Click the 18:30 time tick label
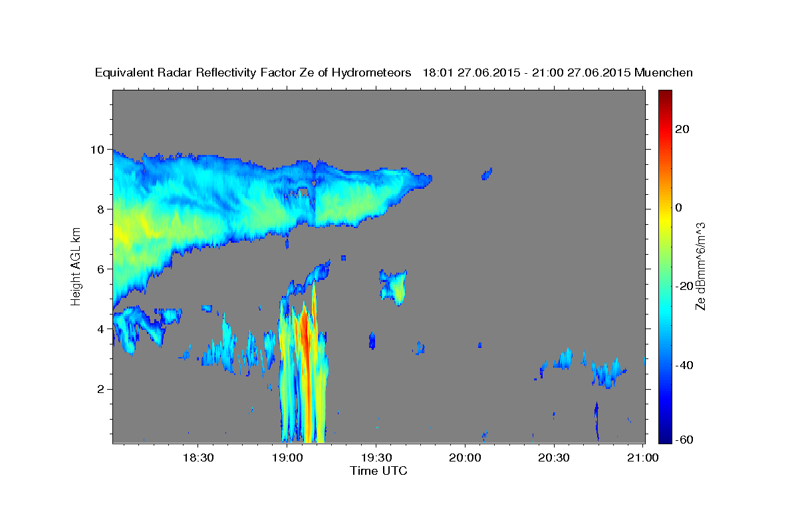 tap(198, 458)
